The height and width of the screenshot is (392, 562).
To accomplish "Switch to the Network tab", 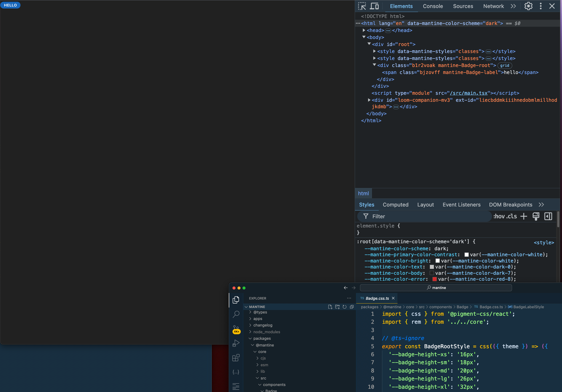I will [x=493, y=6].
